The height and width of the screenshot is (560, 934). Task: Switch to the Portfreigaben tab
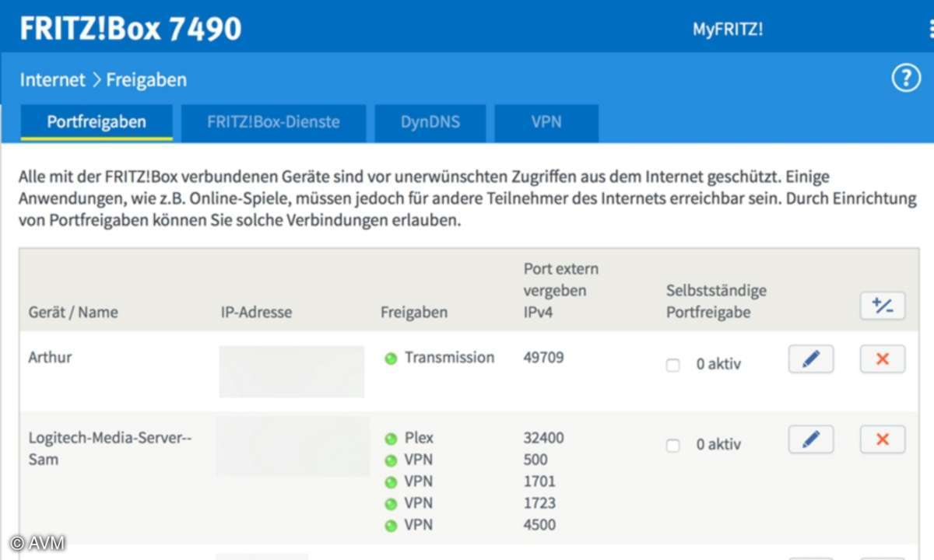[x=97, y=122]
